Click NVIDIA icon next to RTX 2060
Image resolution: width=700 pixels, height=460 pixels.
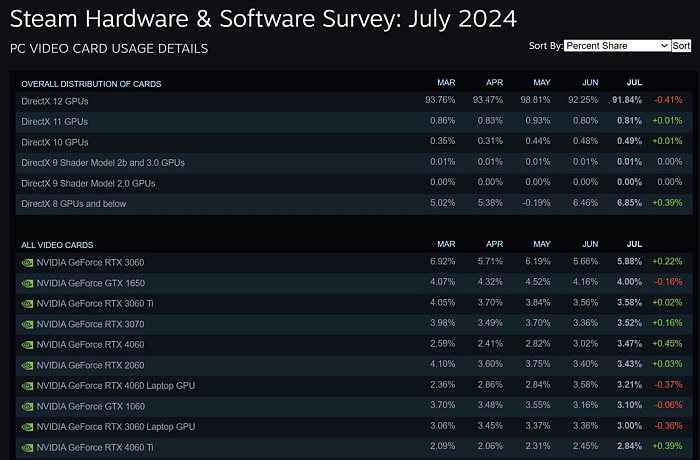27,366
